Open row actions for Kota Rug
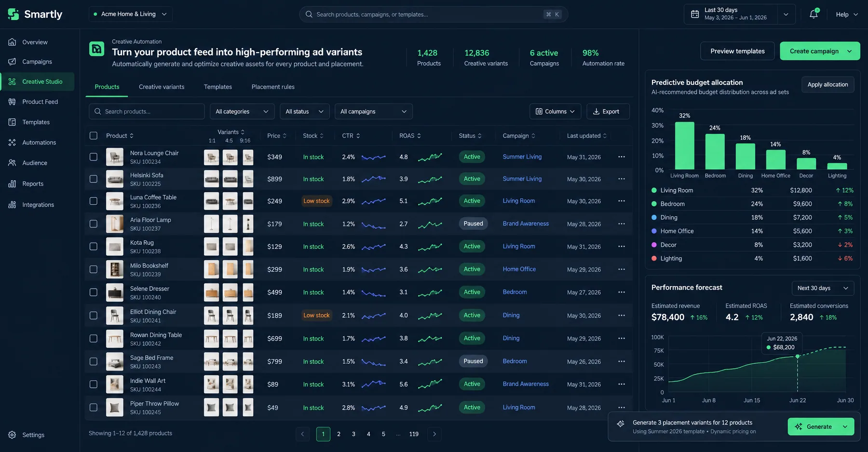The image size is (868, 452). tap(622, 246)
